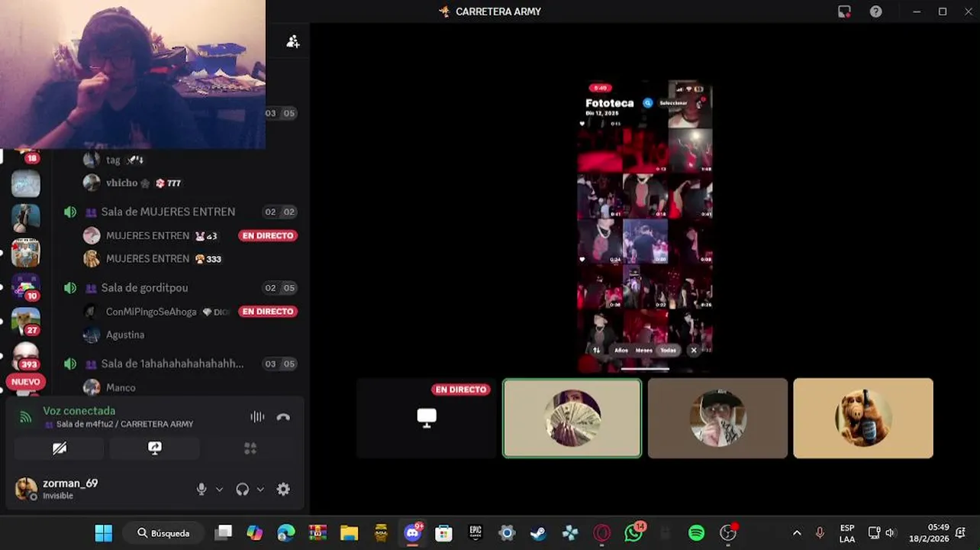Image resolution: width=980 pixels, height=550 pixels.
Task: Select user Manco
Action: pos(121,387)
